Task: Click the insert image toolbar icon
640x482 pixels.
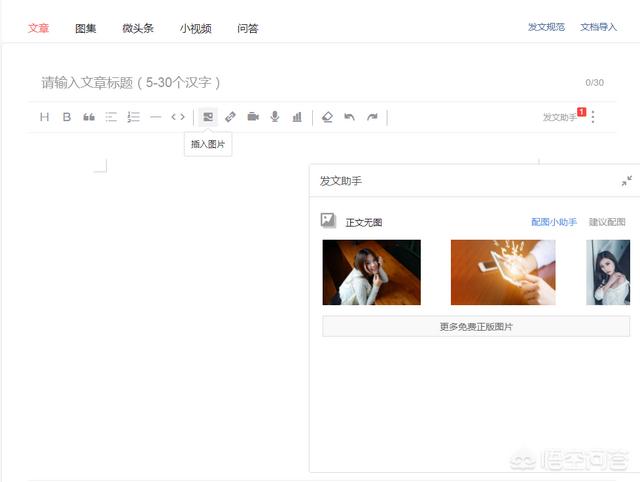Action: 208,117
